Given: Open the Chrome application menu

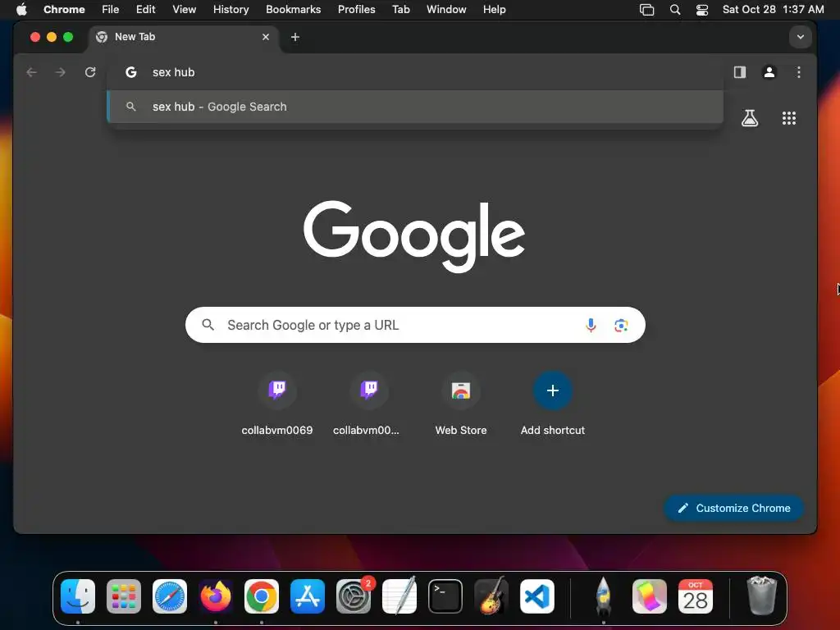Looking at the screenshot, I should tap(64, 9).
